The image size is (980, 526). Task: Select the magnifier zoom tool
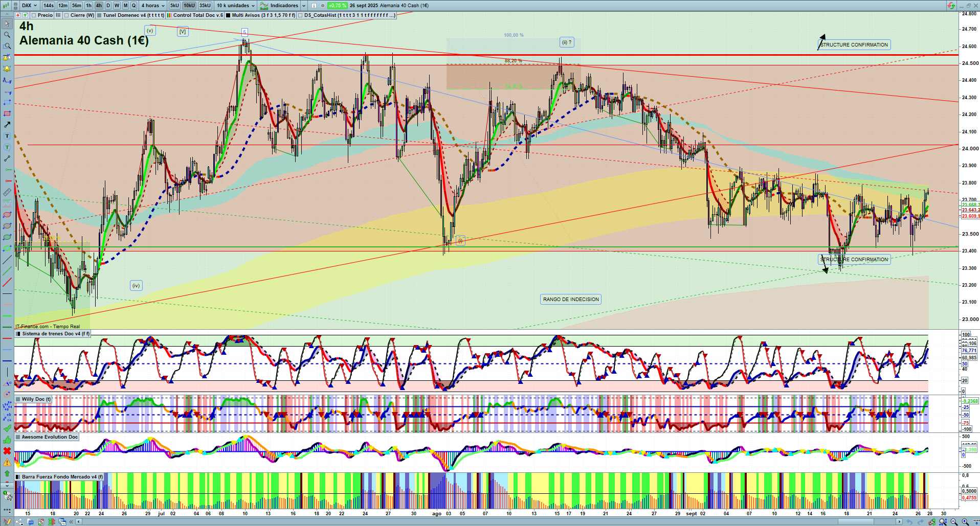[x=7, y=35]
